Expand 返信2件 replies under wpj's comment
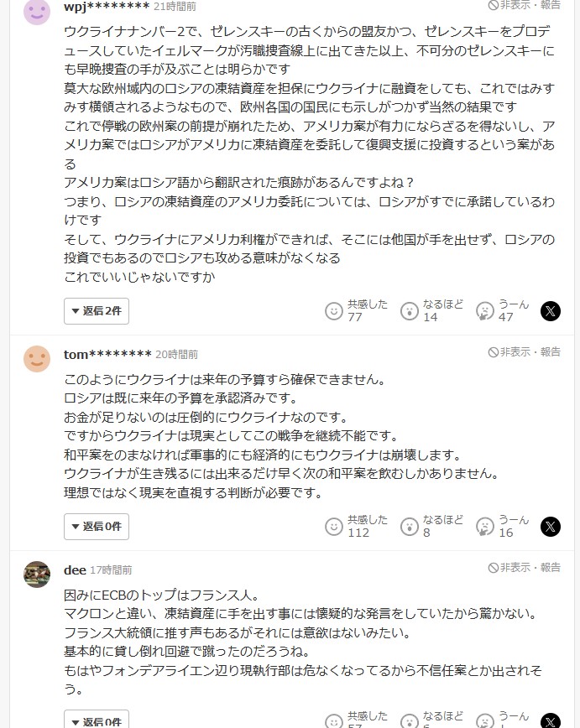The image size is (580, 728). click(x=97, y=311)
